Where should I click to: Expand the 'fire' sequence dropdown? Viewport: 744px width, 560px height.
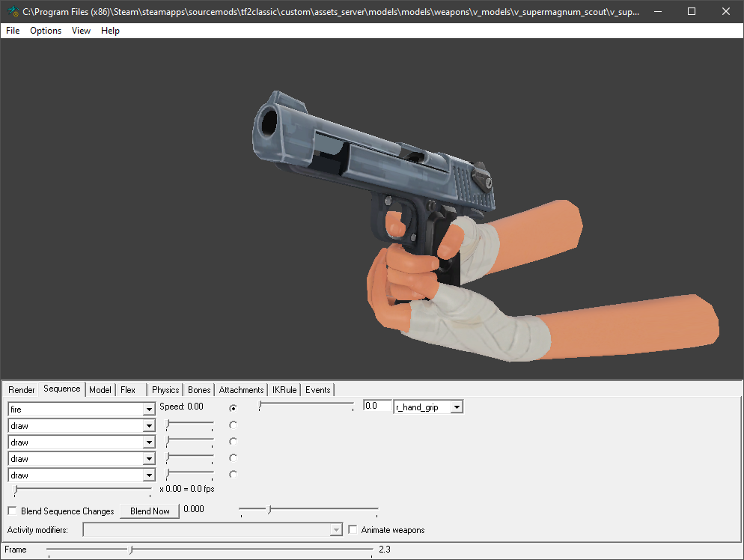(149, 409)
